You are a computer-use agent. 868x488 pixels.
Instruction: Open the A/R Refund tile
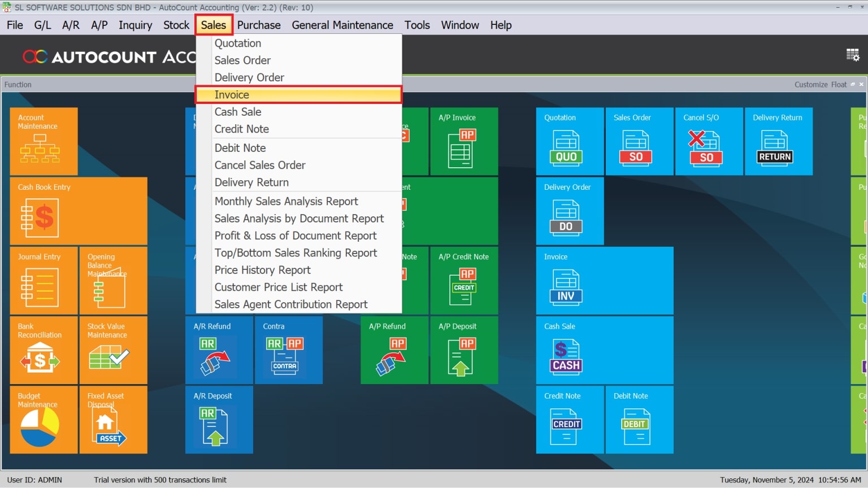[x=219, y=350]
